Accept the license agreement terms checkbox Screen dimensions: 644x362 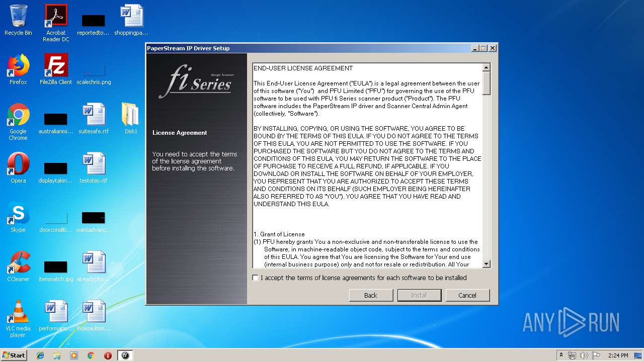[256, 278]
